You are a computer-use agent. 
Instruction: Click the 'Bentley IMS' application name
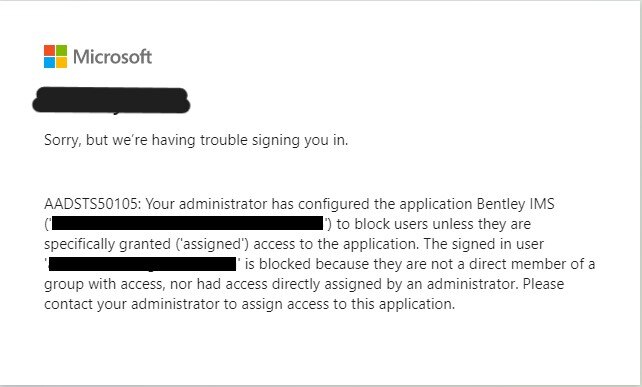click(515, 204)
